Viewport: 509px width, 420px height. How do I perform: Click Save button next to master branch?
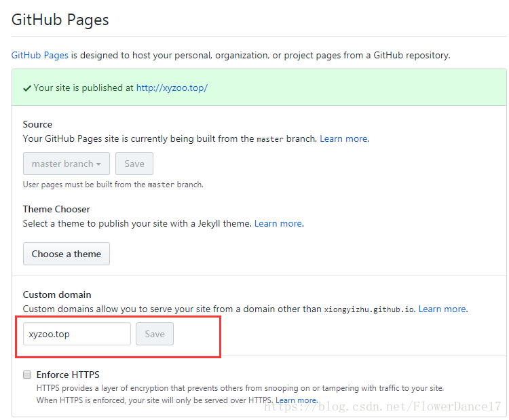point(134,164)
